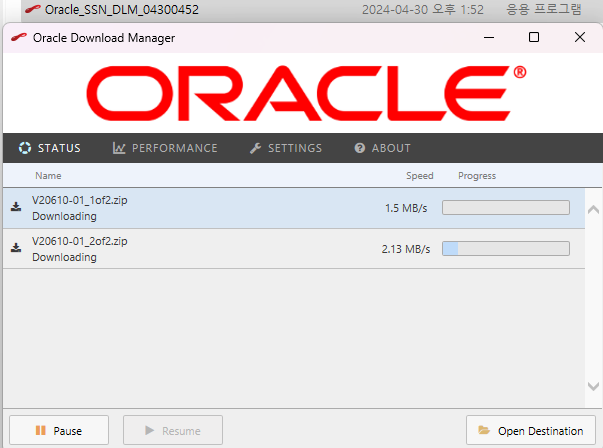603x448 pixels.
Task: Select Oracle_SSN_DLM_04300452 in the file list behind
Action: 122,9
